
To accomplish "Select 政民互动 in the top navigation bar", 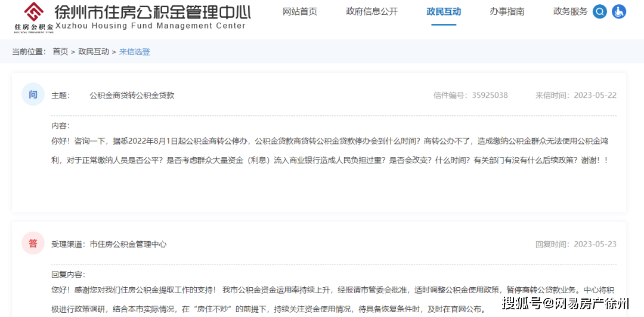I will [x=444, y=11].
